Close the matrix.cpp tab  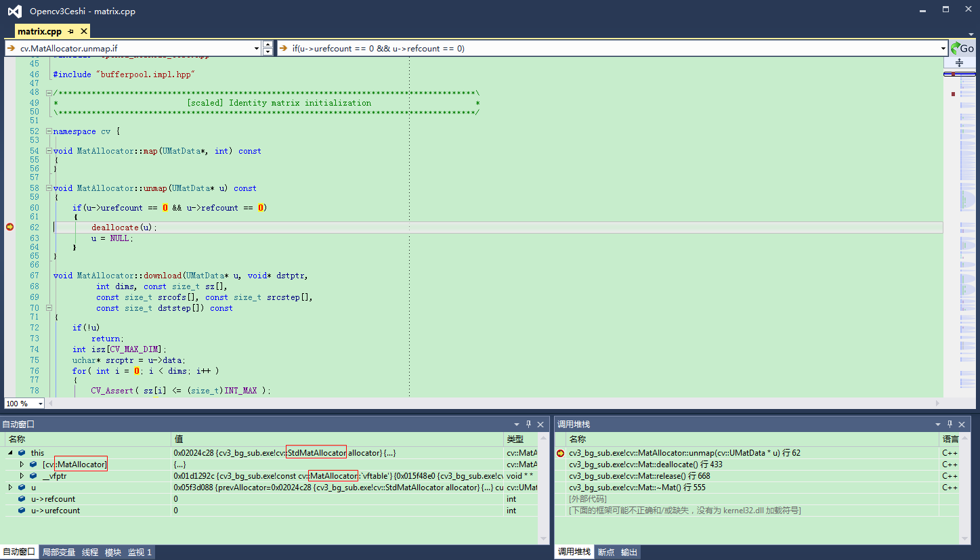coord(84,32)
